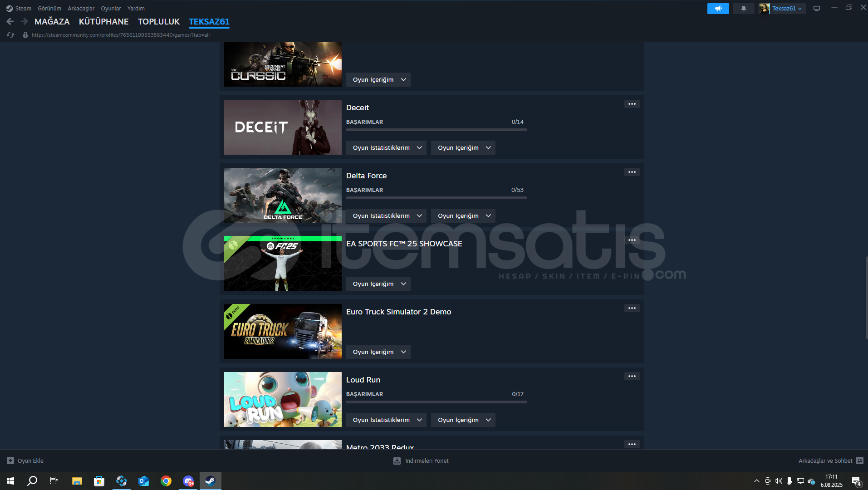The height and width of the screenshot is (490, 868).
Task: Click the steamcommunity URL address field
Action: pos(121,35)
